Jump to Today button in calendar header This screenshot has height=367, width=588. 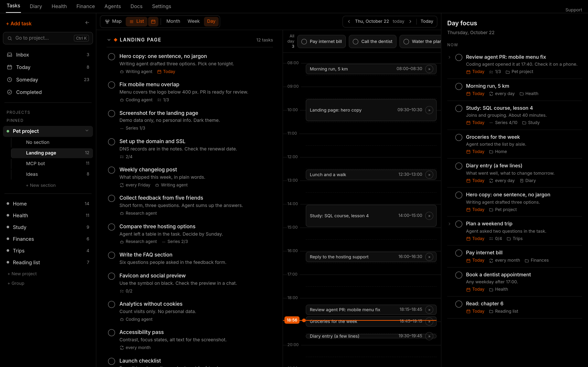(x=427, y=21)
